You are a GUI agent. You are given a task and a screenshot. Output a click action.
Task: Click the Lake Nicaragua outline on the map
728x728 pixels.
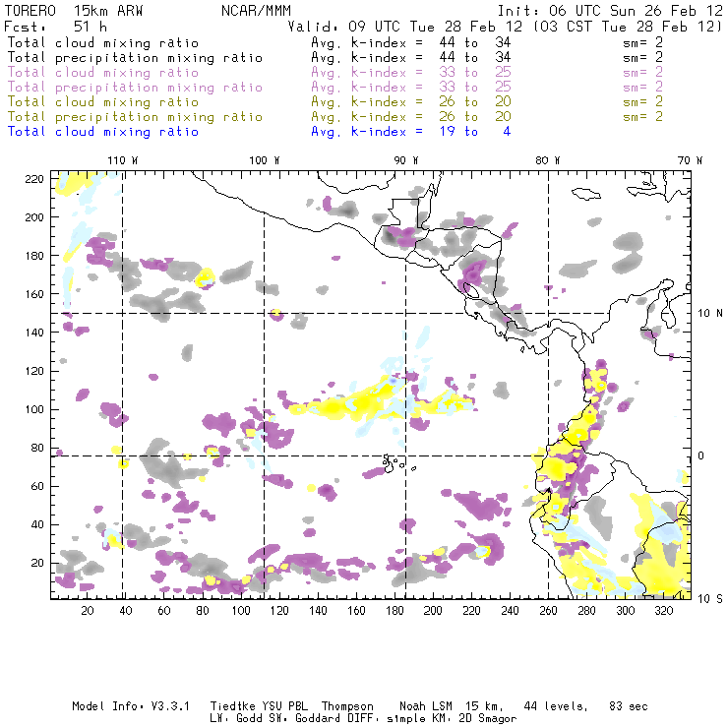(x=472, y=290)
